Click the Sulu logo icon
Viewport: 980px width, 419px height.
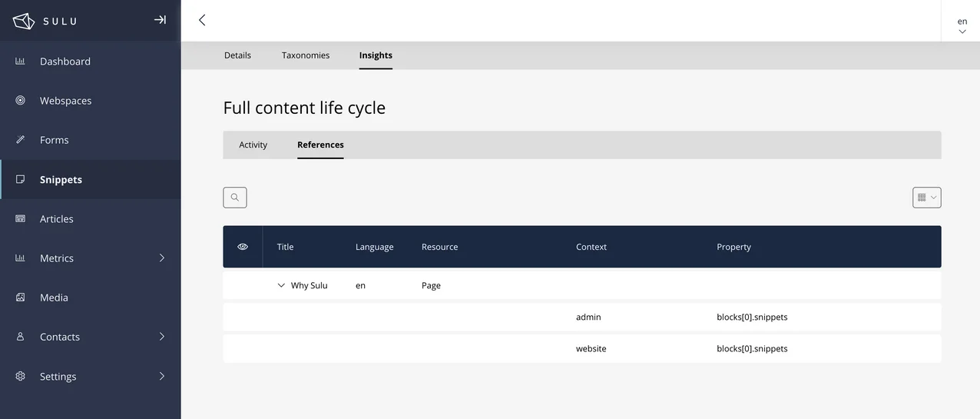pos(24,21)
